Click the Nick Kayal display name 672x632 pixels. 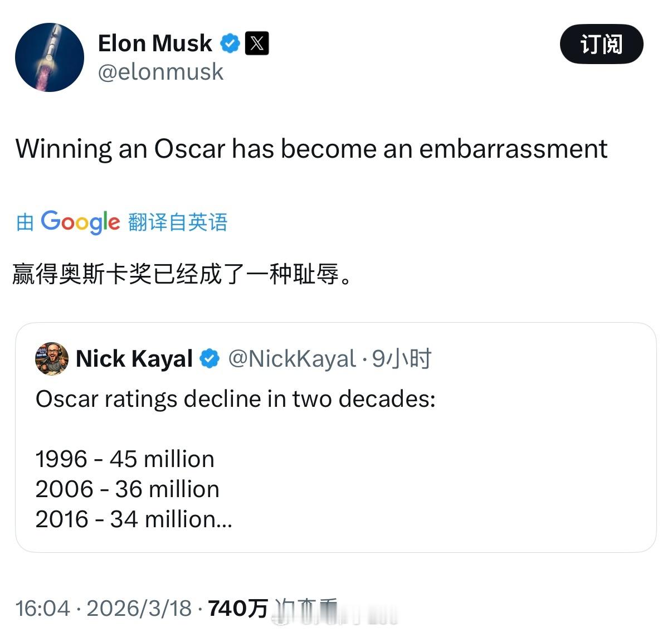(134, 358)
